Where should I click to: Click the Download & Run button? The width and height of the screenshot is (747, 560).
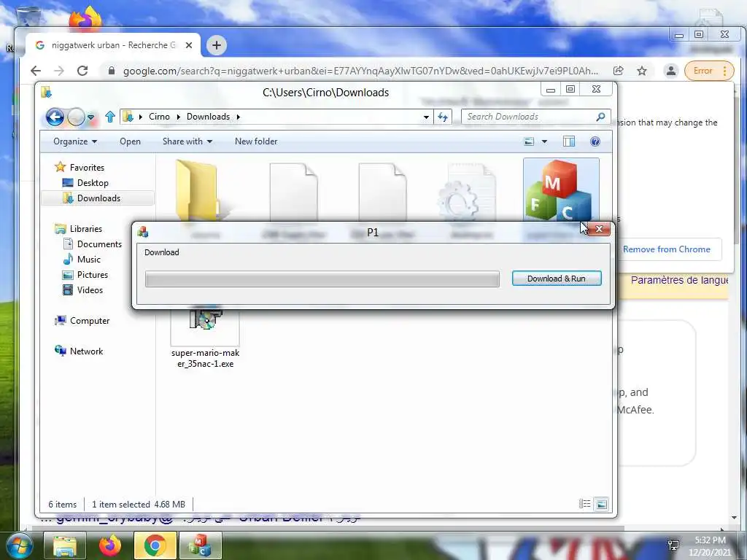coord(557,279)
